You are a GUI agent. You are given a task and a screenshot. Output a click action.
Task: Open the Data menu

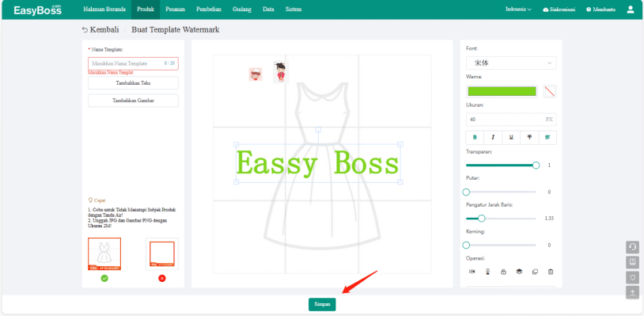coord(268,10)
